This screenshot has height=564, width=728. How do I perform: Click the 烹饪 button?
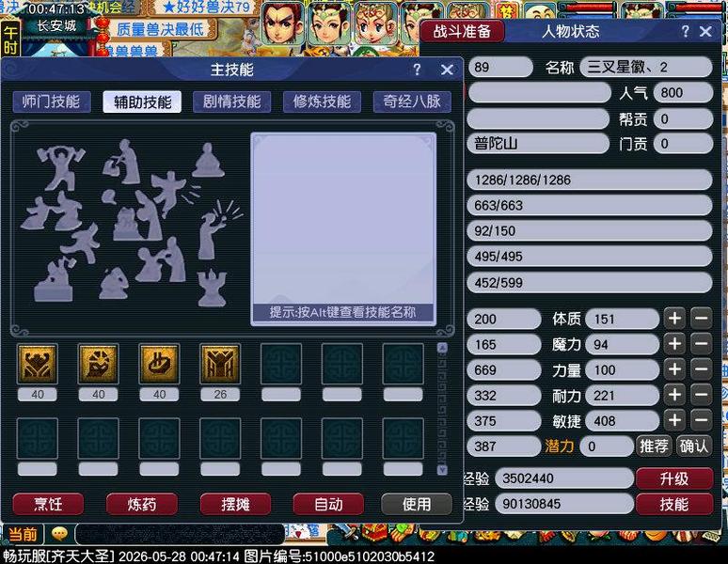tap(48, 504)
